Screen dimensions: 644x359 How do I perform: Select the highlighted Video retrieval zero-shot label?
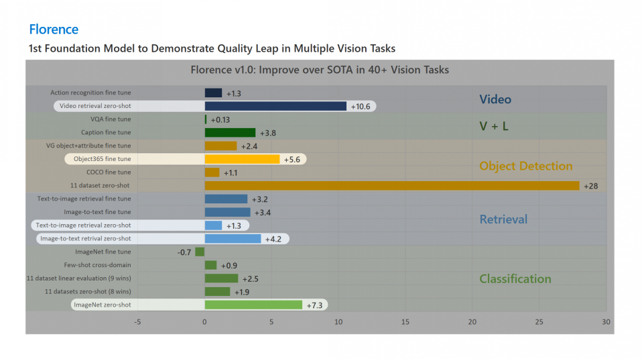95,106
